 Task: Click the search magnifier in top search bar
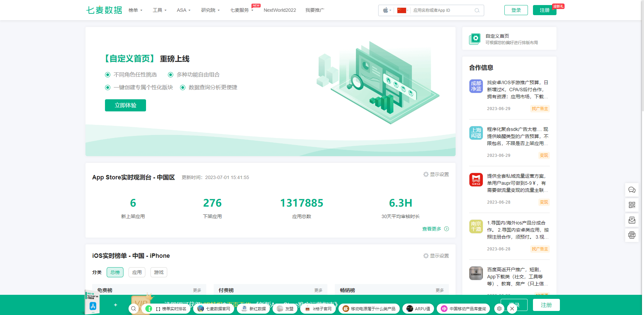477,10
